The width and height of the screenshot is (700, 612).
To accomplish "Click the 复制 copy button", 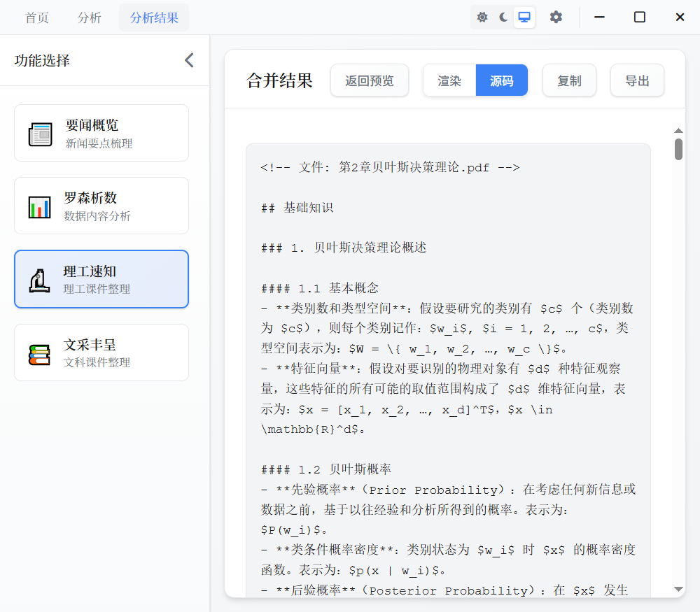I will [569, 80].
